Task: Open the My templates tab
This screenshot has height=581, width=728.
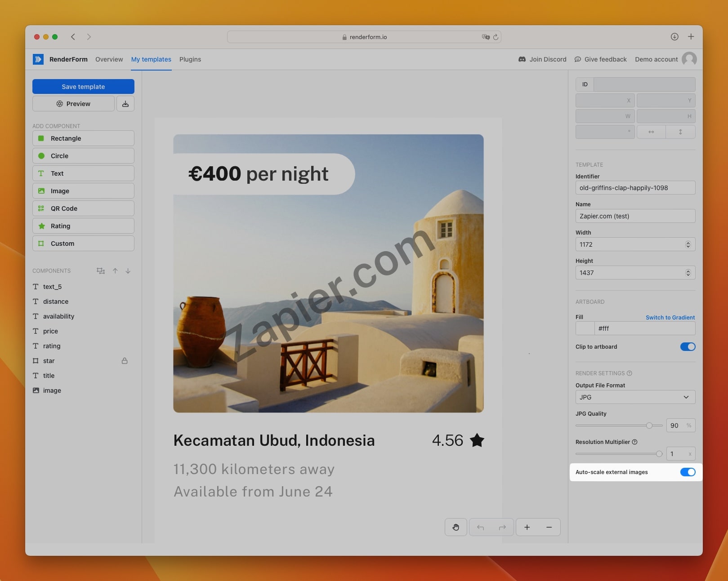Action: (151, 59)
